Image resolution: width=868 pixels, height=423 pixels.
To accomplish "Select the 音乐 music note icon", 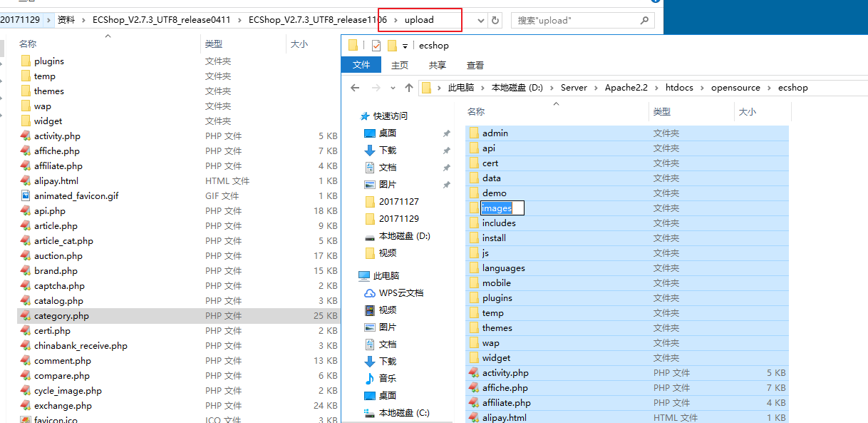I will [369, 379].
